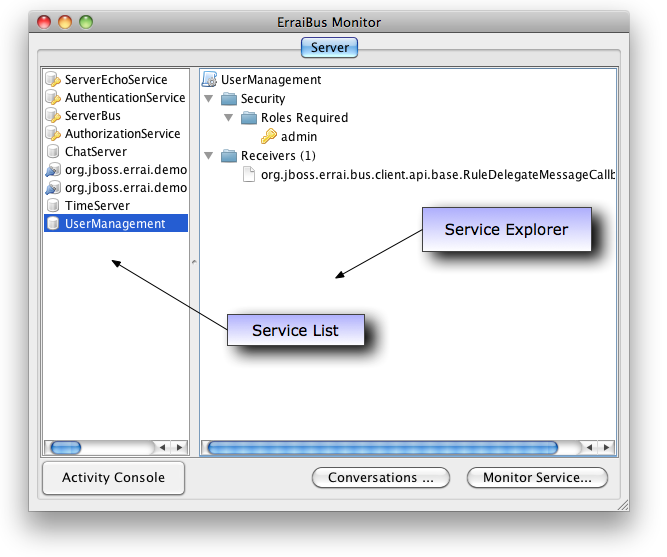Click the selected UserManagement list icon
The height and width of the screenshot is (557, 667).
pyautogui.click(x=53, y=223)
